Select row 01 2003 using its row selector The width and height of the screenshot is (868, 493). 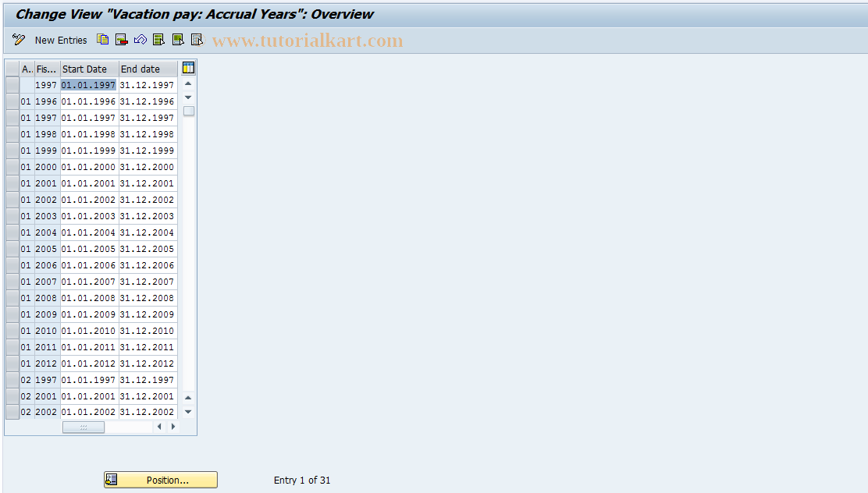pyautogui.click(x=12, y=216)
